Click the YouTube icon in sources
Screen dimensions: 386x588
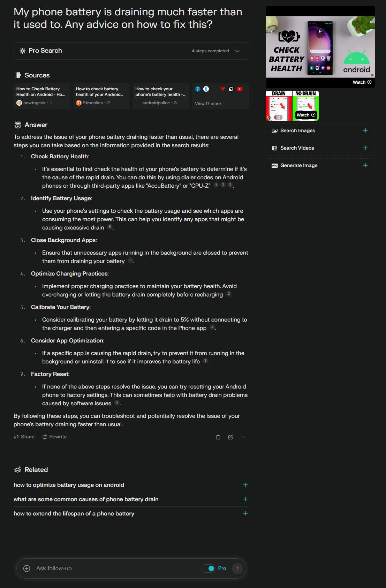point(240,89)
